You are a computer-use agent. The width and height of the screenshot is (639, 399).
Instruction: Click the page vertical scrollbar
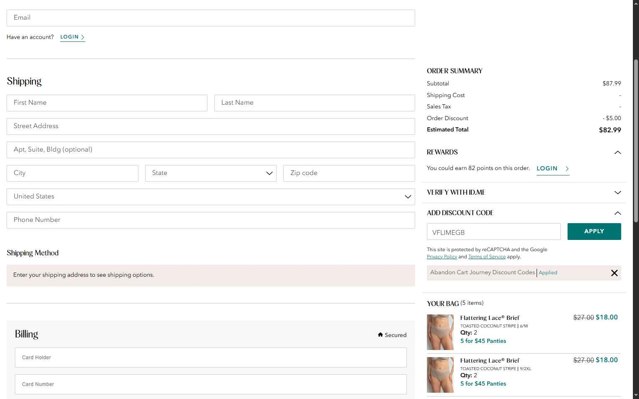tap(636, 141)
